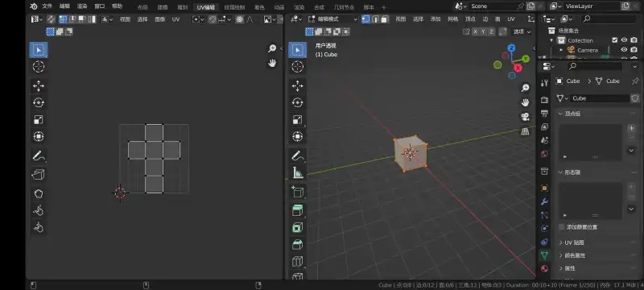Image resolution: width=644 pixels, height=290 pixels.
Task: Open the 选项 options dropdown
Action: pyautogui.click(x=522, y=31)
